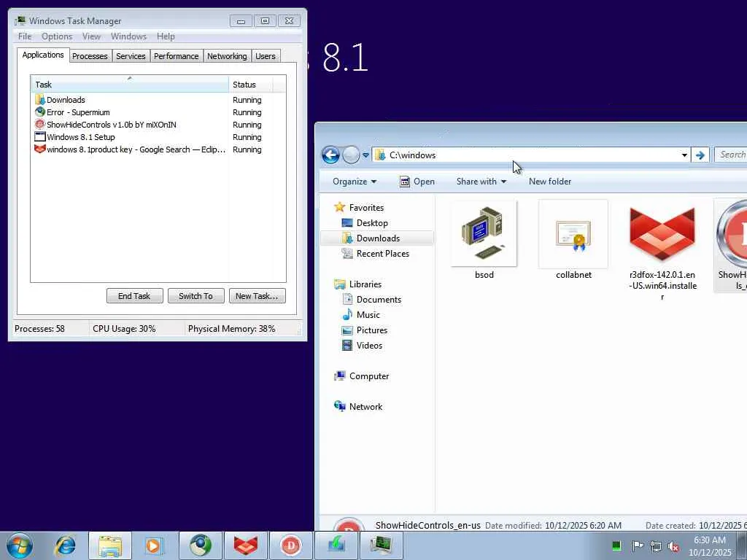Viewport: 747px width, 560px height.
Task: Expand the Organize dropdown
Action: (x=355, y=182)
